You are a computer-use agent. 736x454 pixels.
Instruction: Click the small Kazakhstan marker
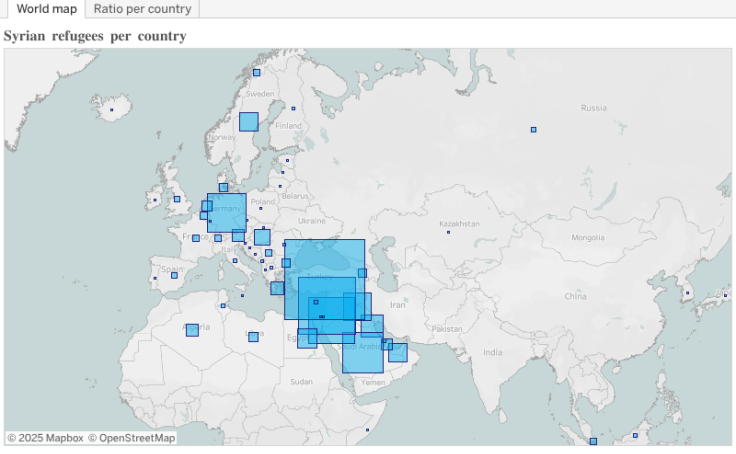point(448,232)
